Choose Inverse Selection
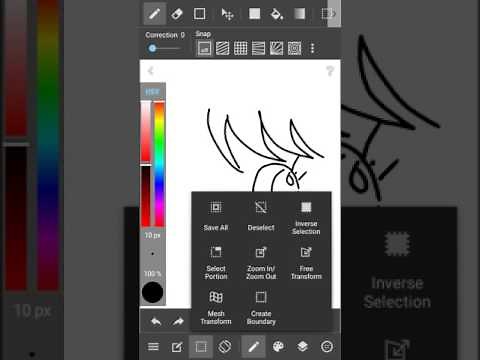 (x=306, y=218)
